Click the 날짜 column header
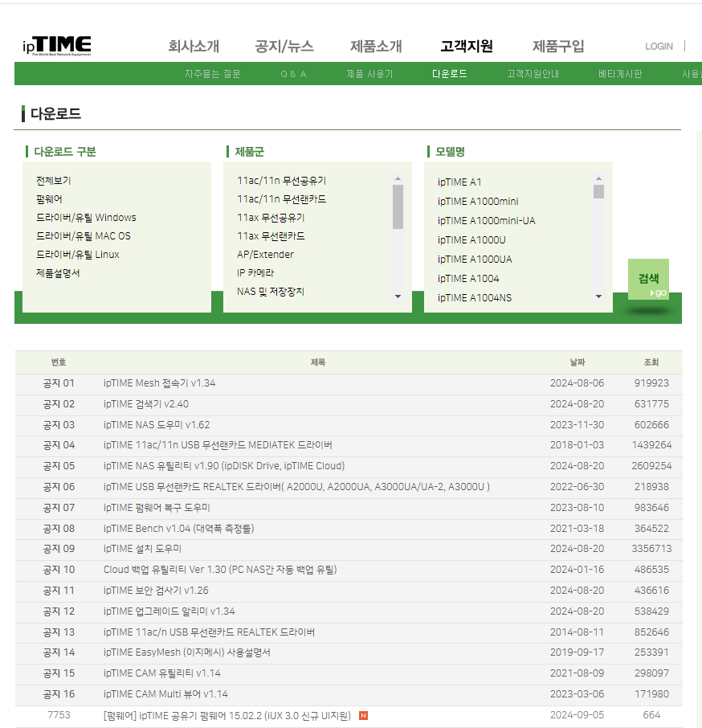 [x=578, y=362]
